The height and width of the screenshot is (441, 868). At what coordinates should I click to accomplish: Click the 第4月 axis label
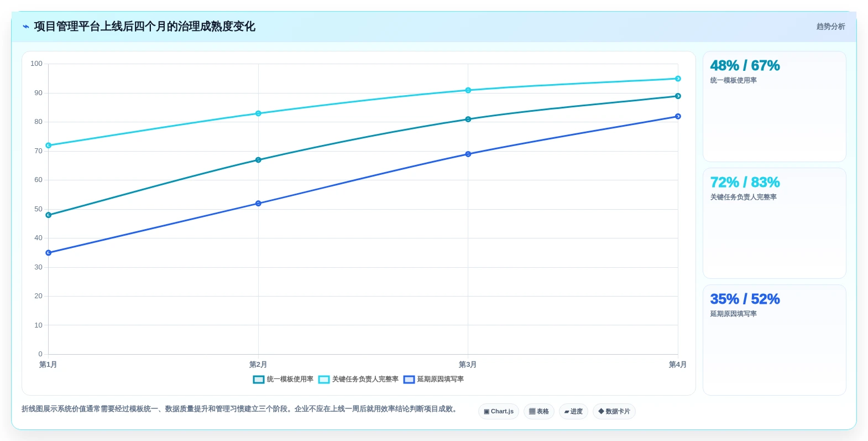point(678,365)
